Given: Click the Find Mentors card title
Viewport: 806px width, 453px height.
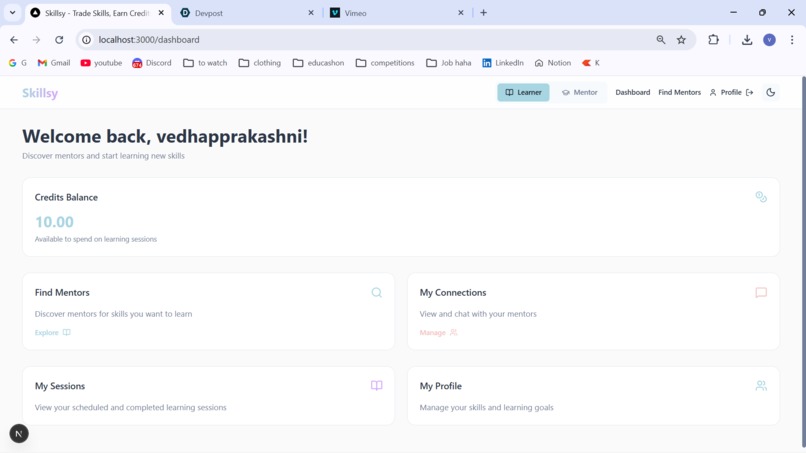Looking at the screenshot, I should (62, 293).
